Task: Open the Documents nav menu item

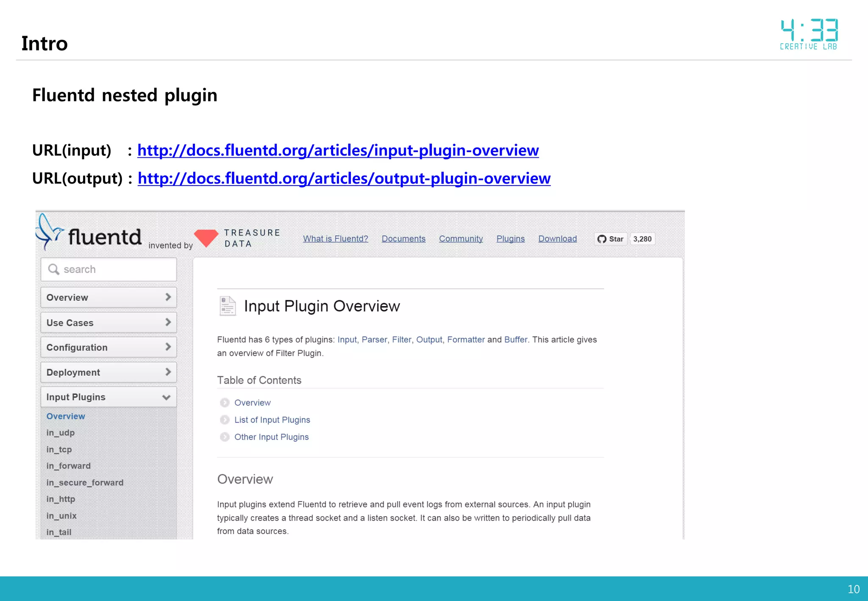Action: pos(403,239)
